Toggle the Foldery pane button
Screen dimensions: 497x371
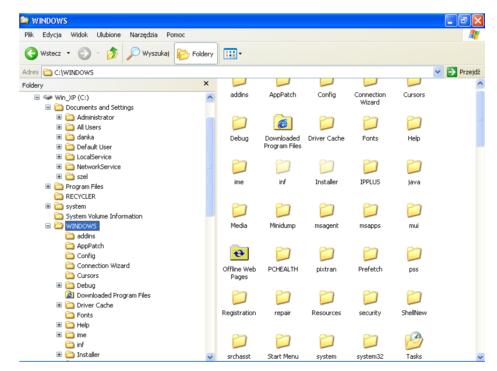196,54
